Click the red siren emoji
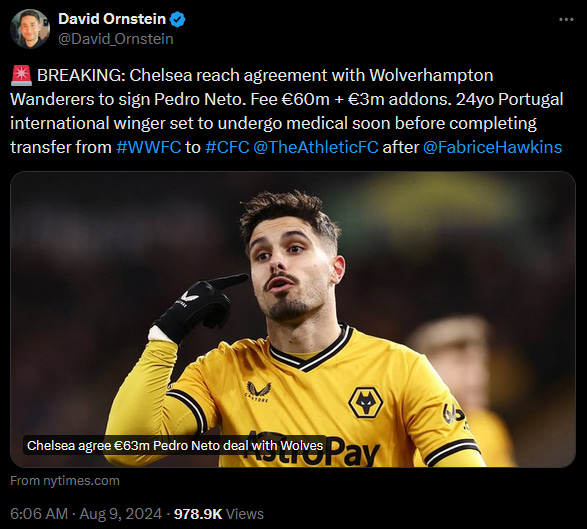The image size is (587, 529). [x=21, y=75]
